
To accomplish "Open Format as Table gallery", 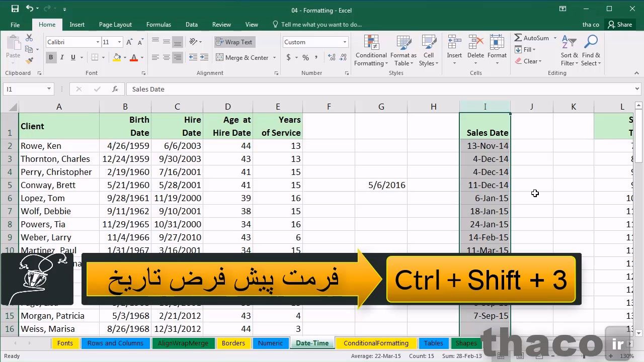I will pyautogui.click(x=404, y=51).
